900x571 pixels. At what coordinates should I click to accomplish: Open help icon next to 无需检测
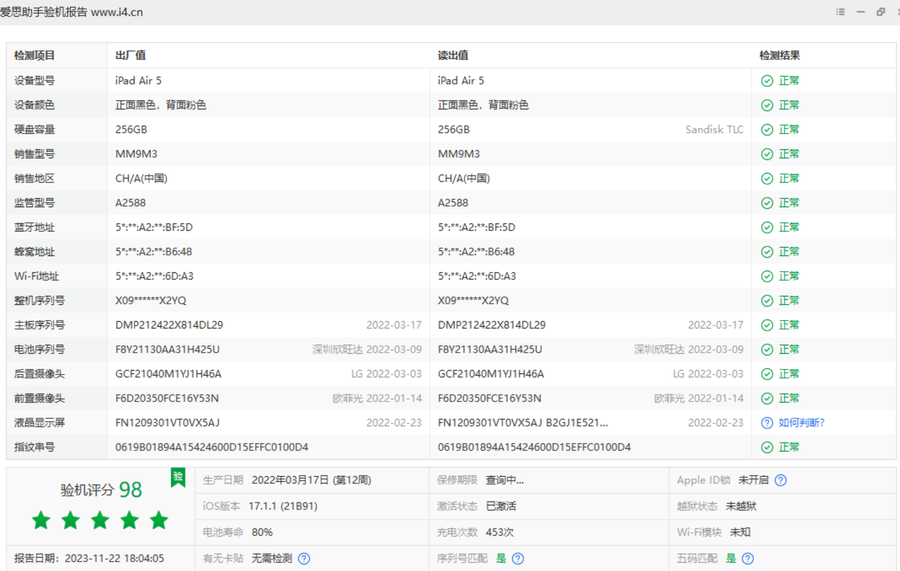point(304,558)
